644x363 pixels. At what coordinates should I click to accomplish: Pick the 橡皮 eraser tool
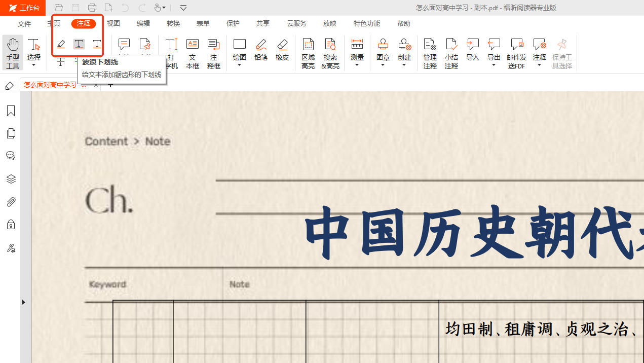click(x=282, y=50)
